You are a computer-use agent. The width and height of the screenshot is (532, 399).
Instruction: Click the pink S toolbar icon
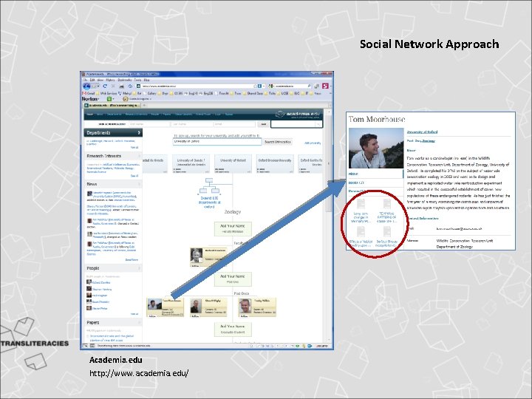pos(325,86)
